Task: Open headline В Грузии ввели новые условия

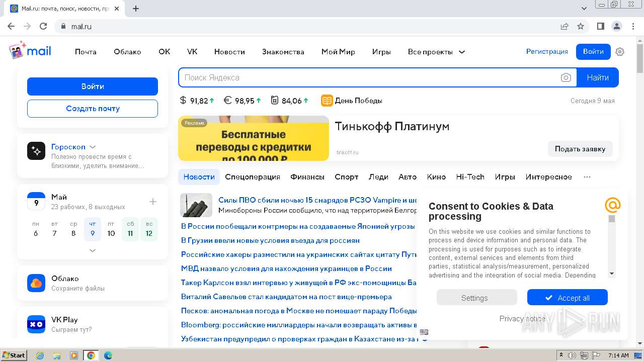Action: click(x=270, y=240)
